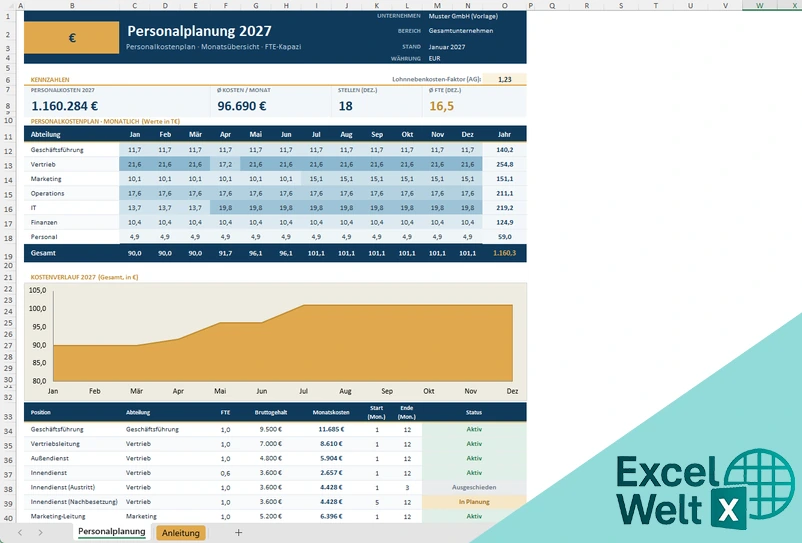Click the Gesamtunternehmen Bereich cell
This screenshot has width=802, height=543.
pyautogui.click(x=461, y=31)
